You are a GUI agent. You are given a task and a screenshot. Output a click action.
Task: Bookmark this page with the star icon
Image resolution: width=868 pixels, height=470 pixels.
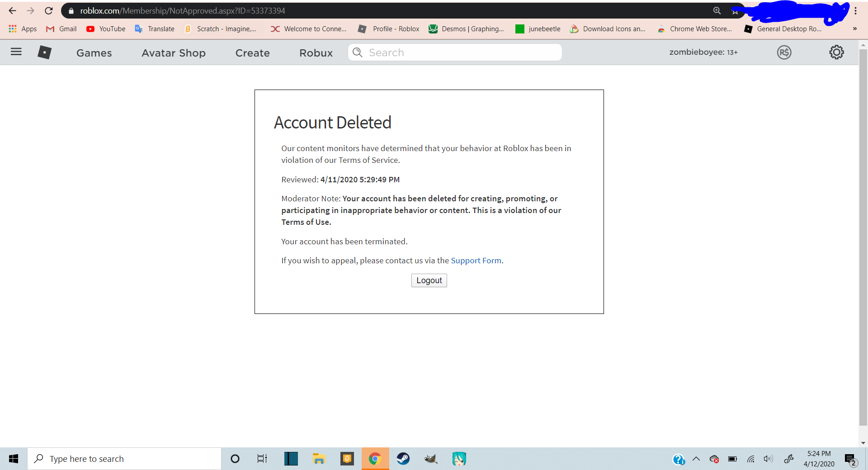[735, 11]
